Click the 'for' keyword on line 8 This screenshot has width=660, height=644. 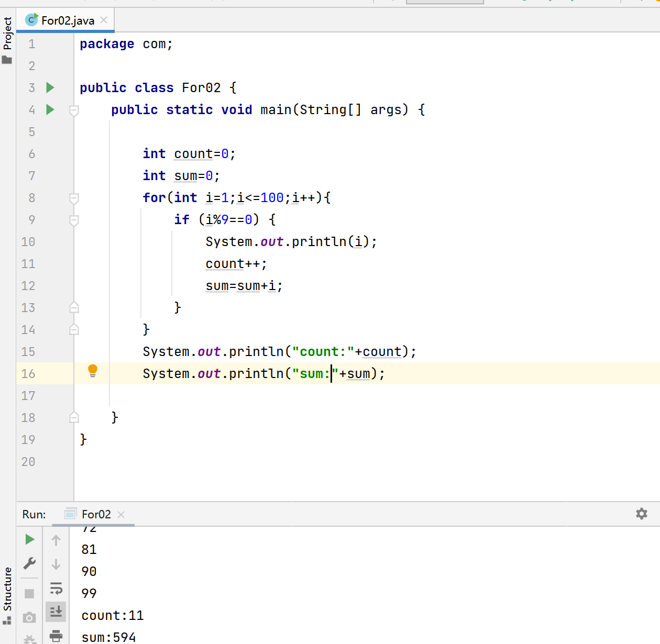[x=154, y=198]
